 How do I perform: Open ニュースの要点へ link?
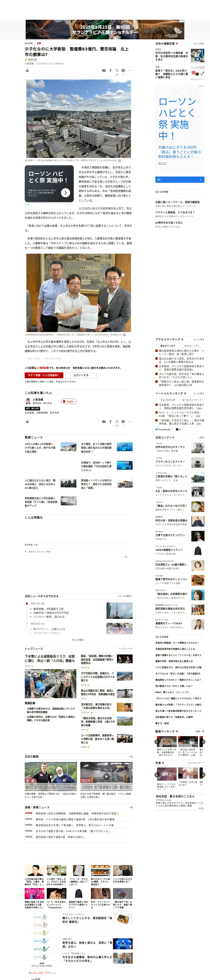click(x=125, y=596)
